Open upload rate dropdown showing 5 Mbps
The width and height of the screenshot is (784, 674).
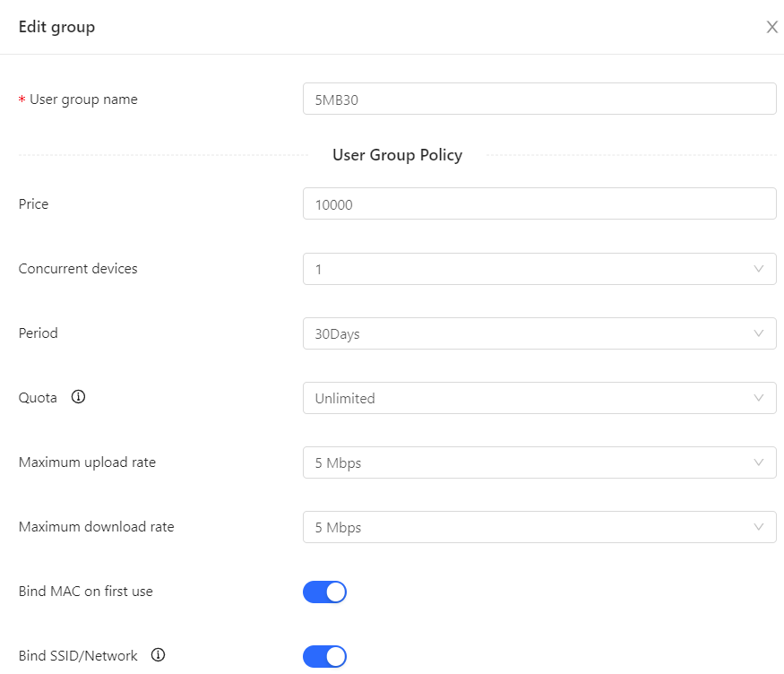(x=539, y=462)
